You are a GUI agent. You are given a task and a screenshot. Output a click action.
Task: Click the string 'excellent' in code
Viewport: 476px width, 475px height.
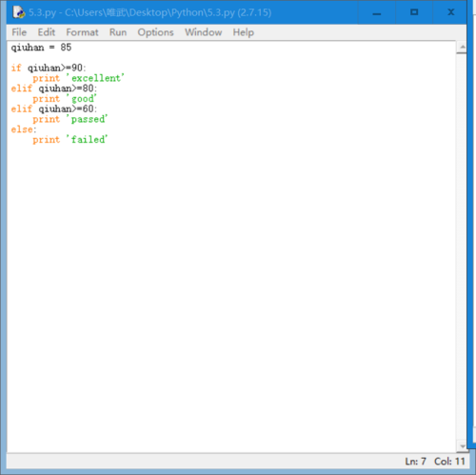(x=95, y=78)
